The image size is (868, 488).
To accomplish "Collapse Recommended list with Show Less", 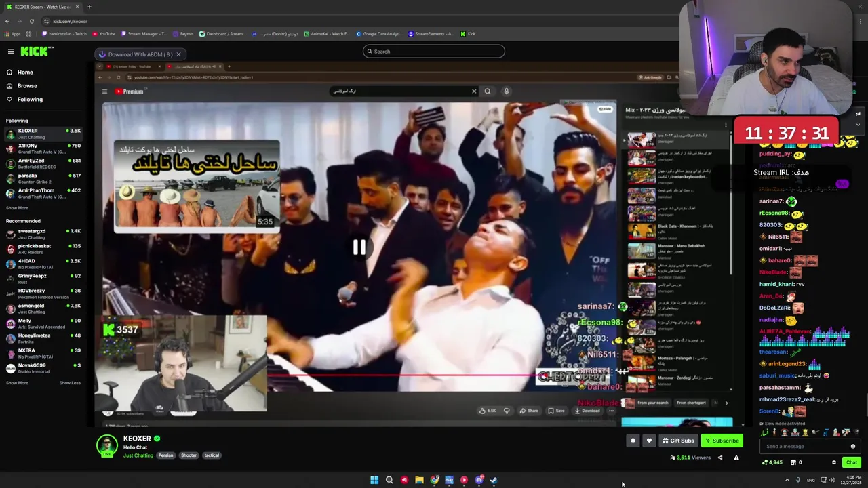I will click(x=70, y=383).
